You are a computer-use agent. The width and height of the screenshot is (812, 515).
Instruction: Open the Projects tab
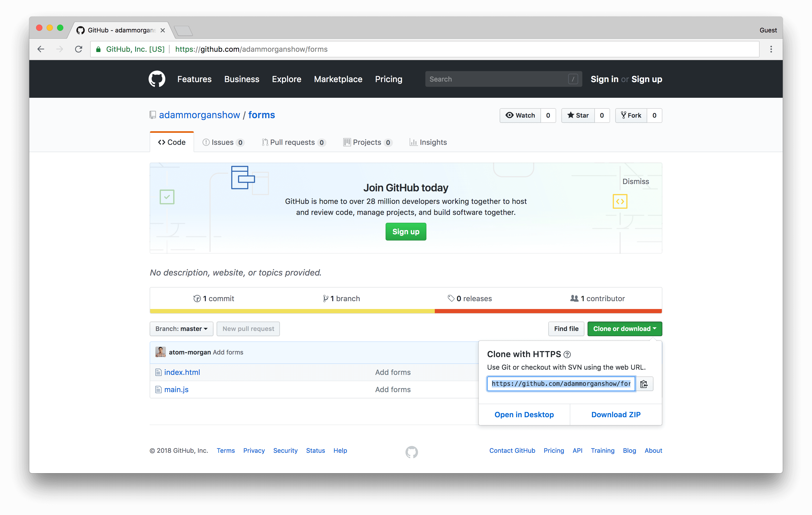[x=368, y=142]
